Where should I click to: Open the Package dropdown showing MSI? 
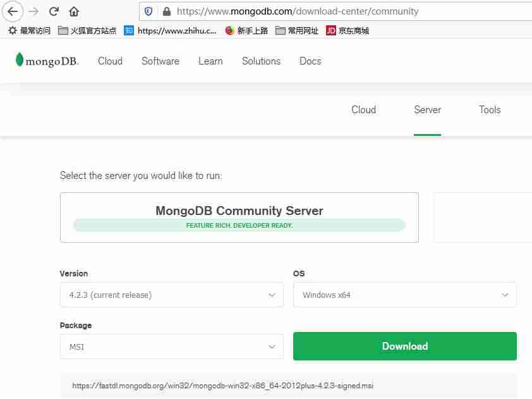172,347
